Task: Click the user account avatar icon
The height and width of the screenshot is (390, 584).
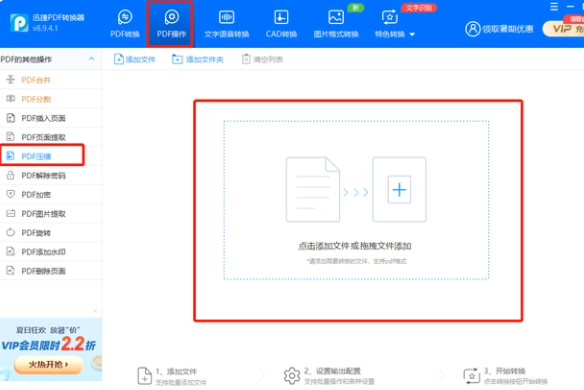Action: point(473,29)
